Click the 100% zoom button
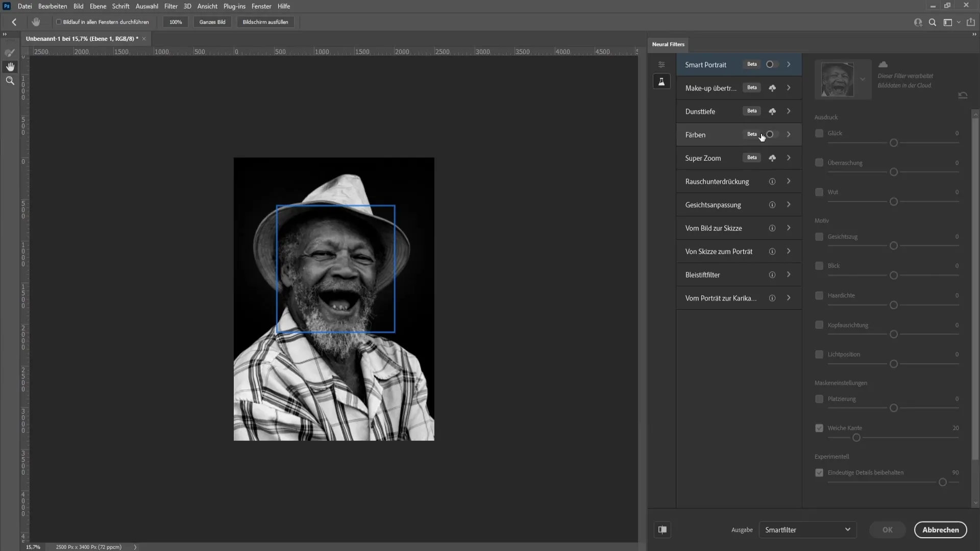 click(176, 22)
